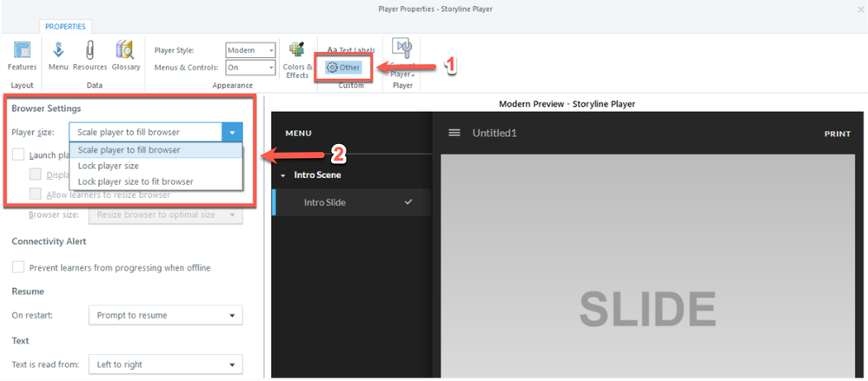Toggle Allow learners to resize browser checkbox
868x381 pixels.
pyautogui.click(x=36, y=194)
